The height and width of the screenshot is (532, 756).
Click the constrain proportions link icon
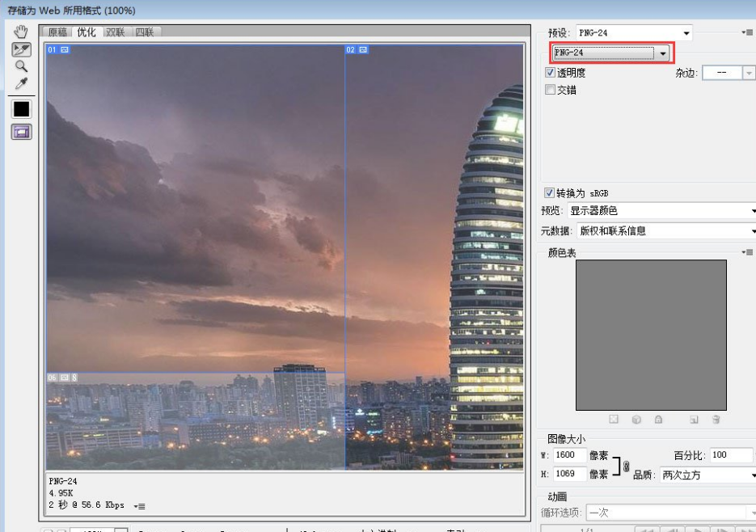pyautogui.click(x=626, y=466)
